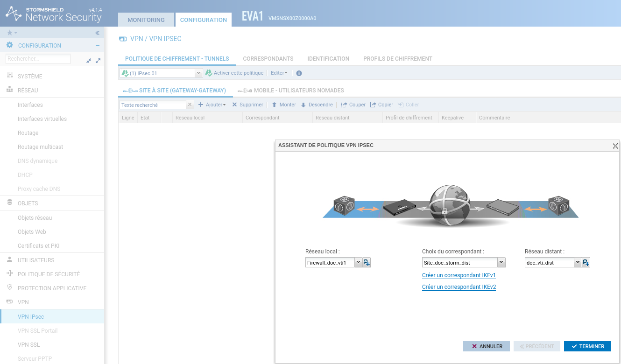The height and width of the screenshot is (364, 621).
Task: Click the add object icon next to Réseau distant
Action: (x=586, y=262)
